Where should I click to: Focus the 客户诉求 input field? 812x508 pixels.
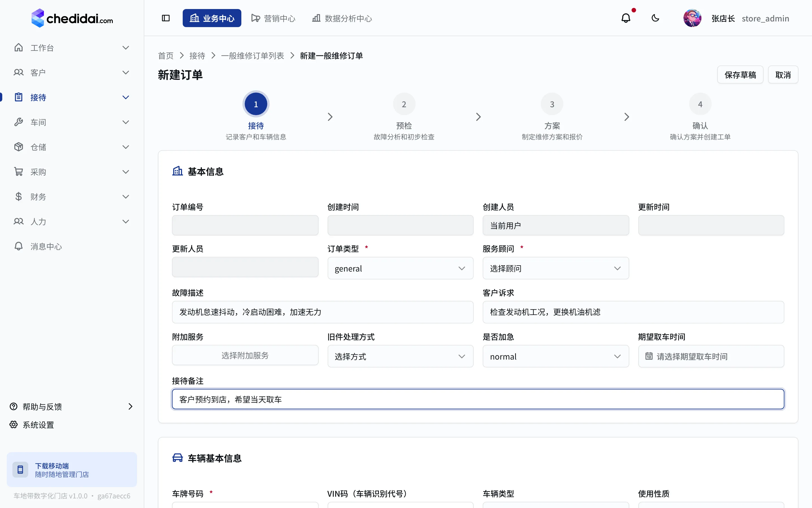pyautogui.click(x=633, y=312)
